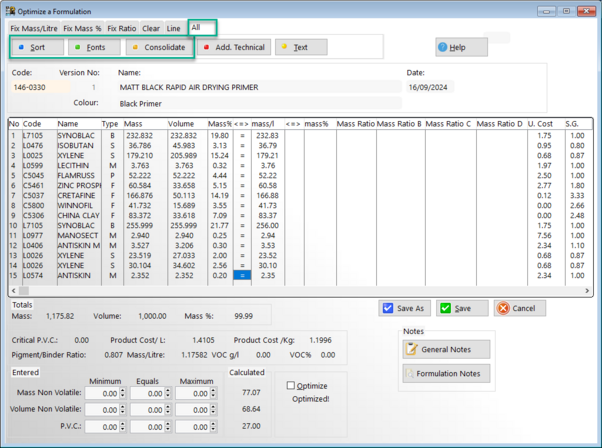Image resolution: width=602 pixels, height=448 pixels.
Task: Select S.G. cell 3.33
Action: pos(578,195)
